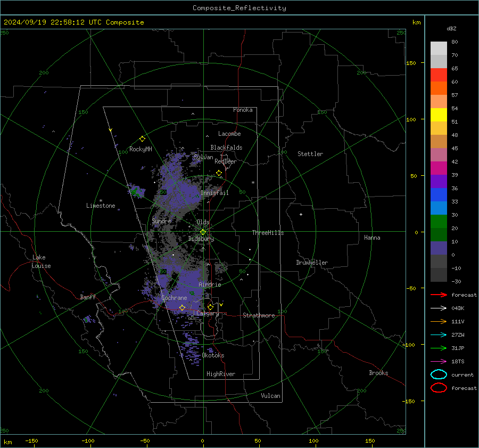Image resolution: width=479 pixels, height=448 pixels.
Task: Click the magenta 39-42 dBZ swatch
Action: pyautogui.click(x=439, y=168)
